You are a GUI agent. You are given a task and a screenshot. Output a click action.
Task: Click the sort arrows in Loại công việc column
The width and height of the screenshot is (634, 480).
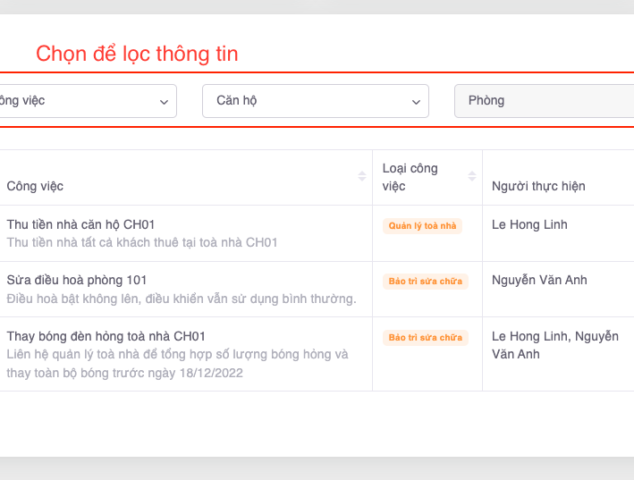[472, 177]
